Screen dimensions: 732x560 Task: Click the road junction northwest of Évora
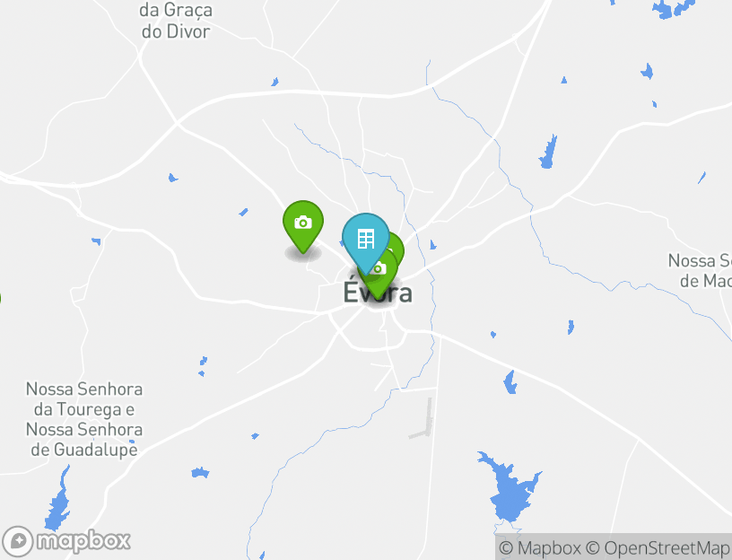pos(177,124)
